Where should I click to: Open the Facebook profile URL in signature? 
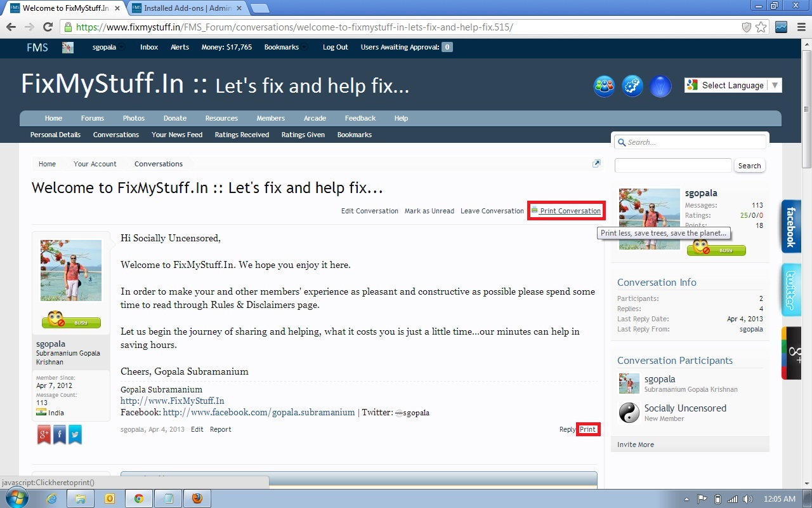259,412
